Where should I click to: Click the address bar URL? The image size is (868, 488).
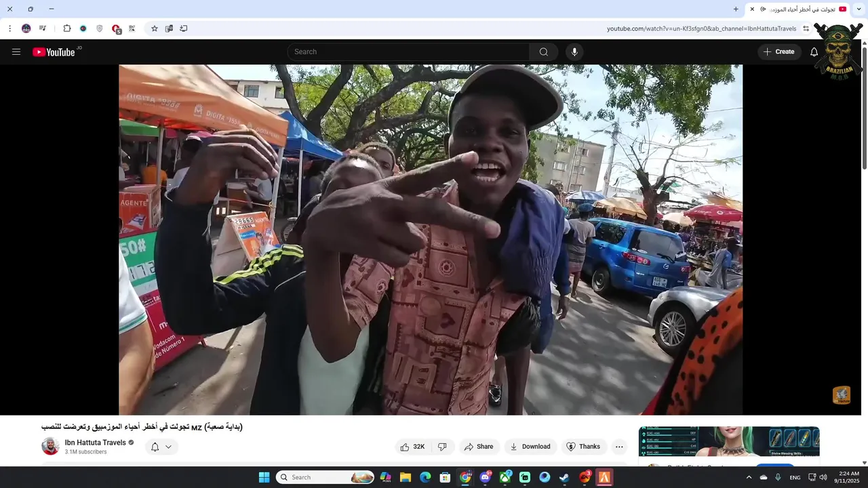(701, 28)
